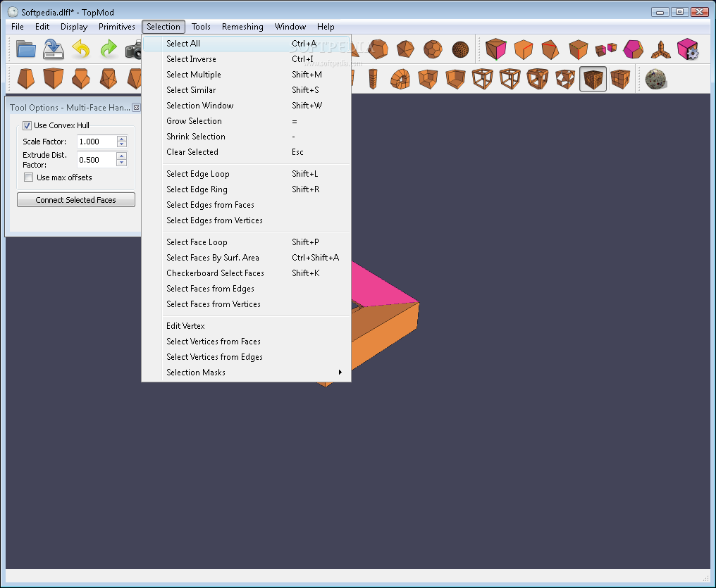Select the magenta dodecahedron tool icon
Viewport: 716px width, 588px height.
click(x=634, y=49)
